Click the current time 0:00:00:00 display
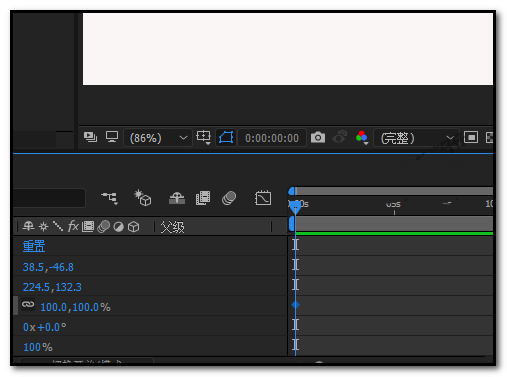The image size is (507, 377). tap(272, 138)
